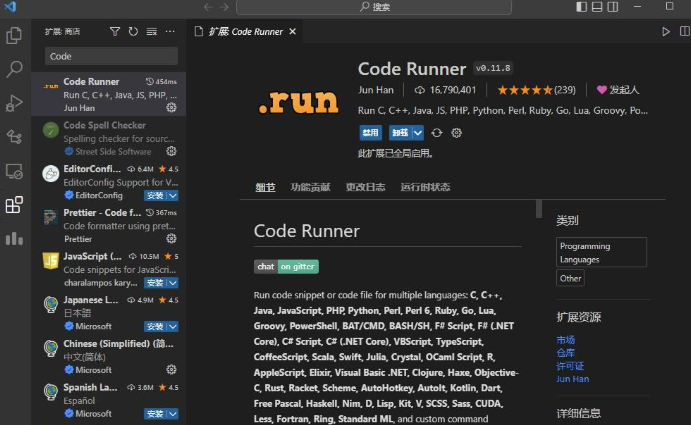Select the Extensions view icon
Screen dimensions: 691x425
coord(14,205)
